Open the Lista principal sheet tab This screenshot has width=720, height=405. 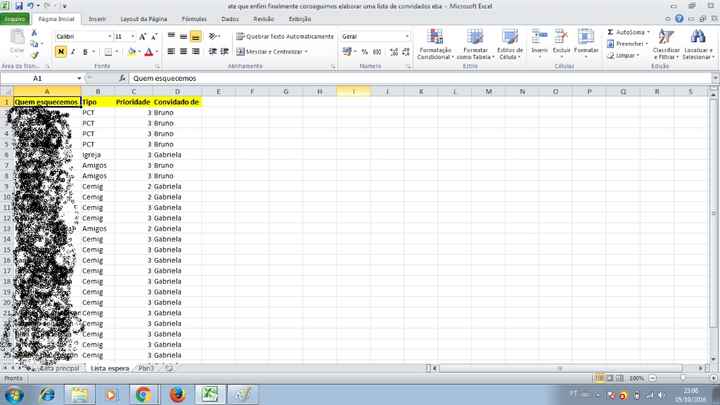pos(59,368)
